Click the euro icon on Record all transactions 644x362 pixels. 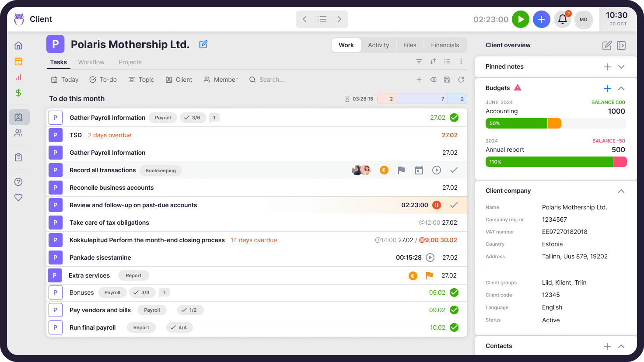click(384, 170)
